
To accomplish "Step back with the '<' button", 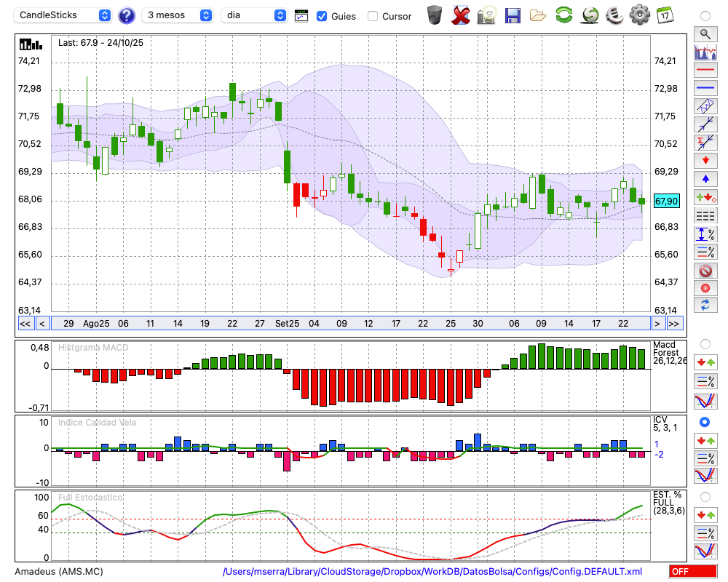I will (42, 324).
